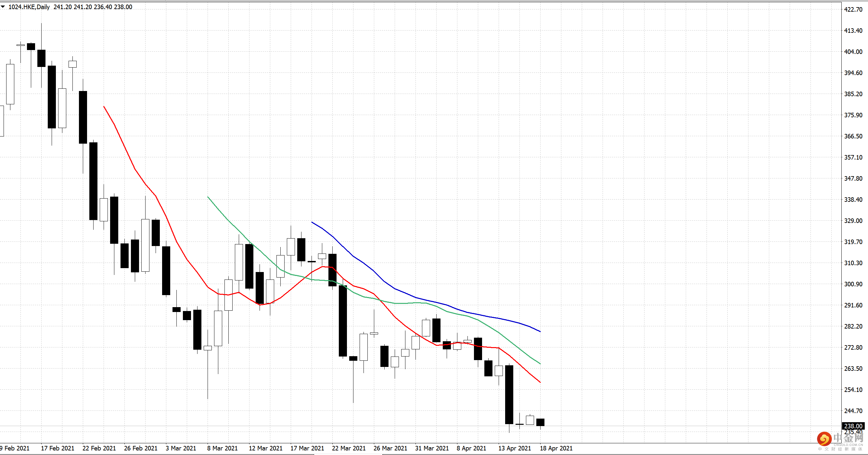This screenshot has height=455, width=868.
Task: Click the 8 Apr 2021 date label
Action: point(471,448)
